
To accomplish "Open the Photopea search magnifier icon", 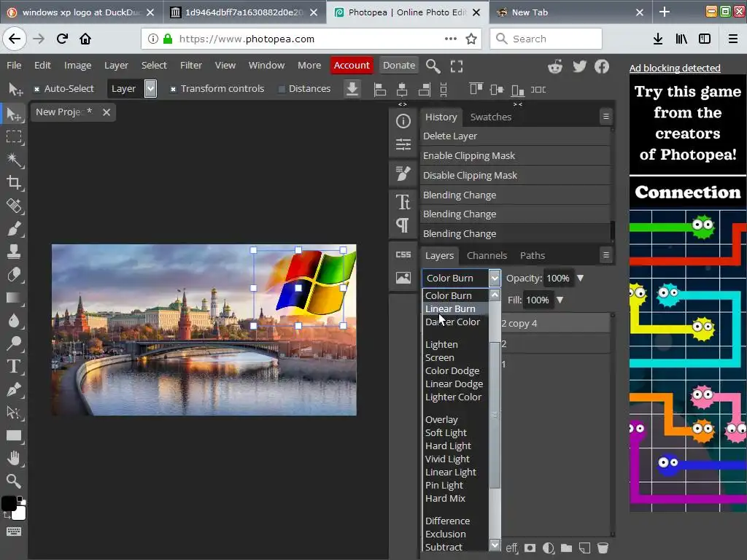I will click(x=433, y=66).
